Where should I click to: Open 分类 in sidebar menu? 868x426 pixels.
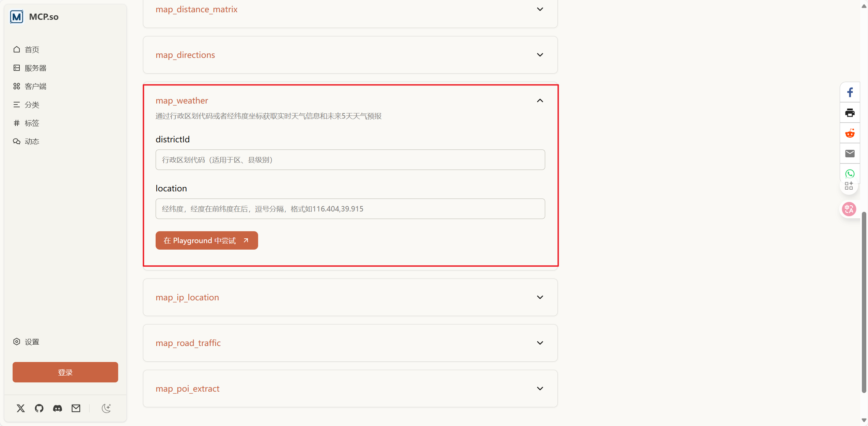pos(32,105)
